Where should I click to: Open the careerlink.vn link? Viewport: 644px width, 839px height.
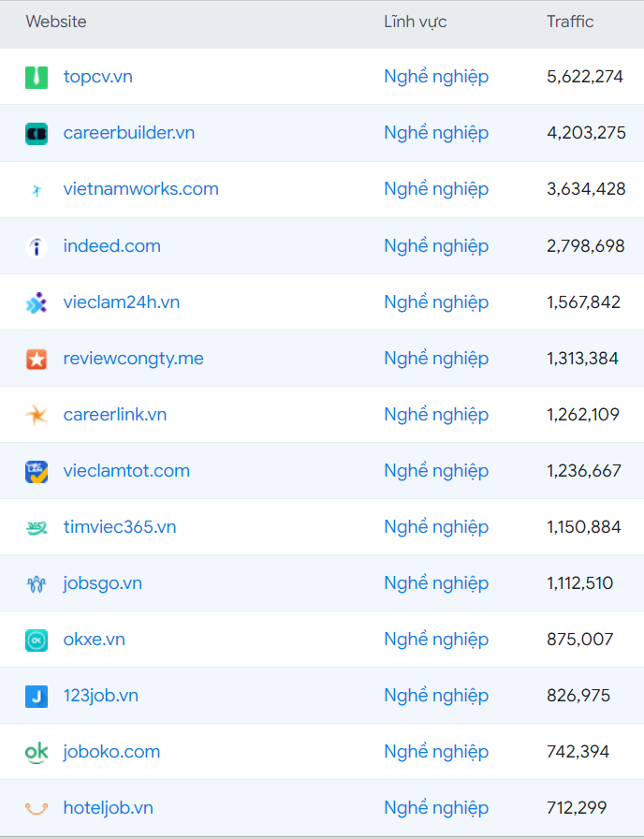point(115,414)
